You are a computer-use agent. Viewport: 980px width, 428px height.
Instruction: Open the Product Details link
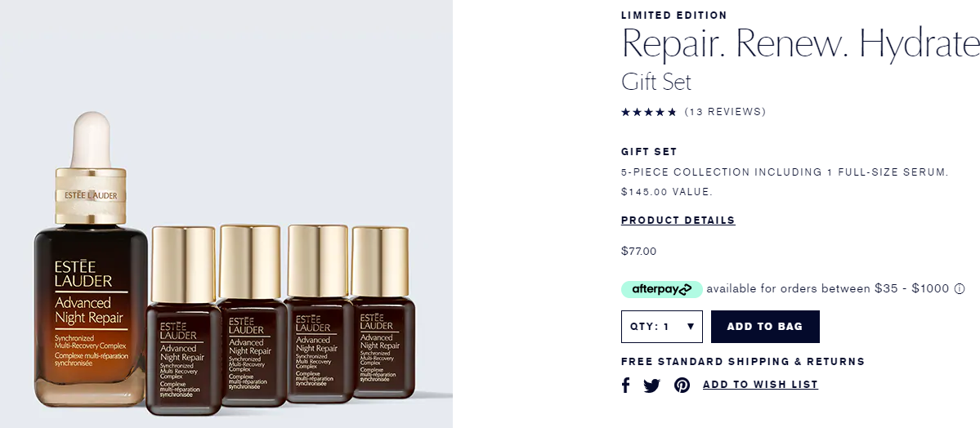tap(678, 221)
